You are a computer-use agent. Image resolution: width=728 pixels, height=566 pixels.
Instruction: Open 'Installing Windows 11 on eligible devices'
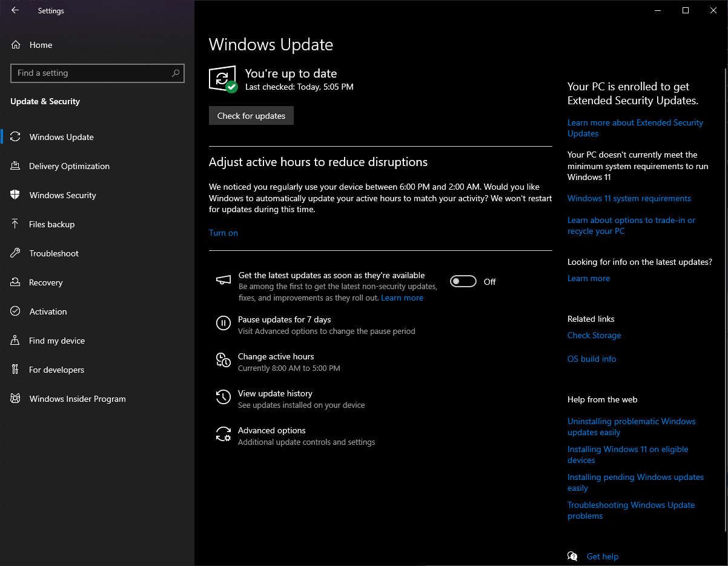[628, 454]
